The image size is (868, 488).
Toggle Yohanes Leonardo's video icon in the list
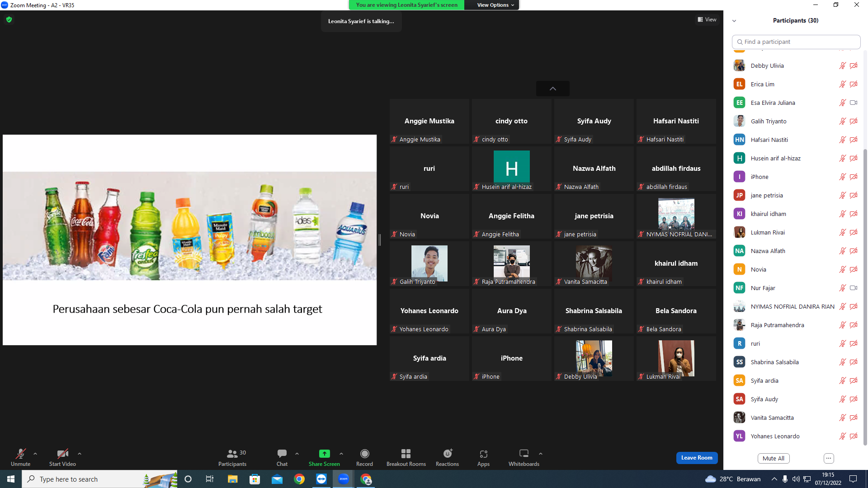(x=854, y=436)
